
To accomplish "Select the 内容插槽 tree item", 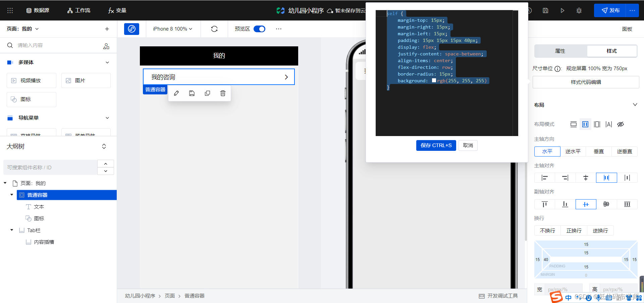I will click(x=44, y=242).
